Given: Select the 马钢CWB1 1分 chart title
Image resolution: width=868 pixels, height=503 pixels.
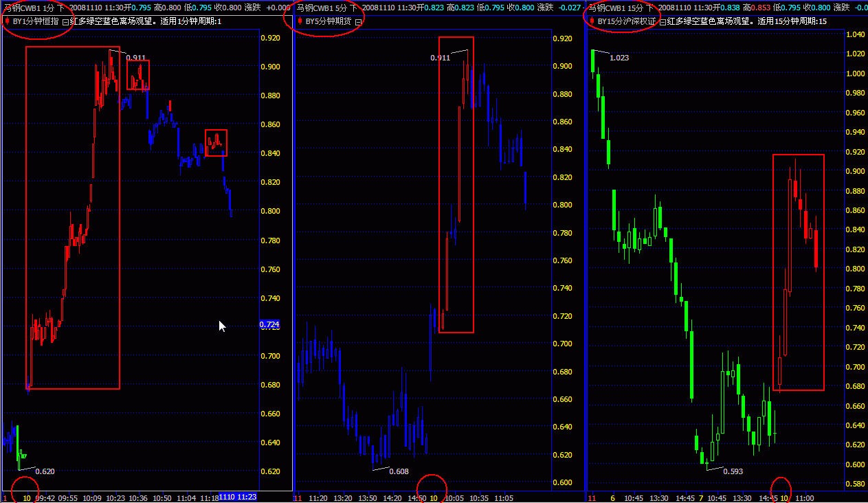Looking at the screenshot, I should [x=28, y=8].
